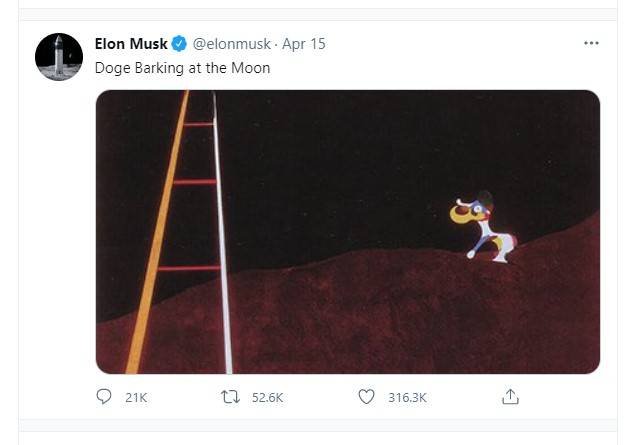Screen dimensions: 636x445
Task: Click the 52.6K retweet count
Action: point(267,398)
